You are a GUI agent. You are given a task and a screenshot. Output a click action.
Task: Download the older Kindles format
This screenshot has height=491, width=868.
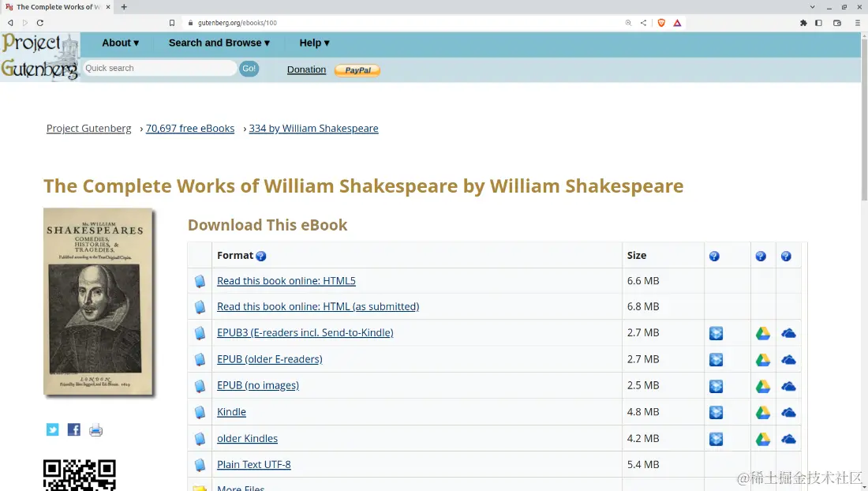pyautogui.click(x=248, y=438)
